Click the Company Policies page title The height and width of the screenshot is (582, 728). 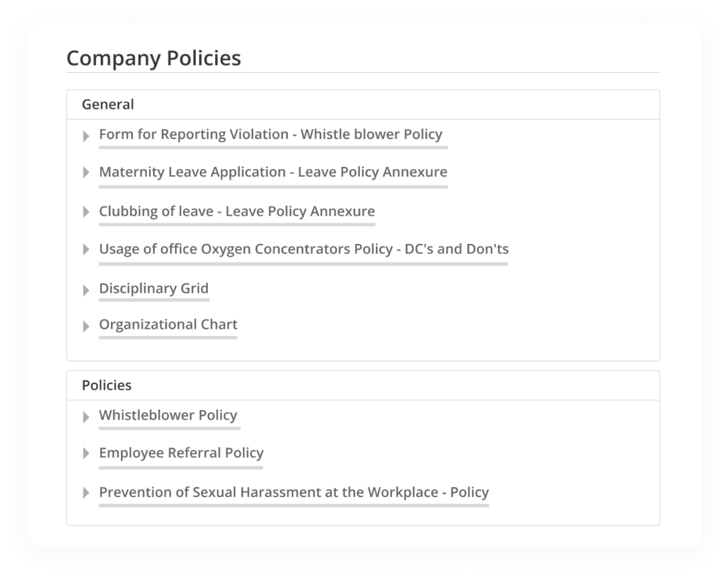pos(154,58)
